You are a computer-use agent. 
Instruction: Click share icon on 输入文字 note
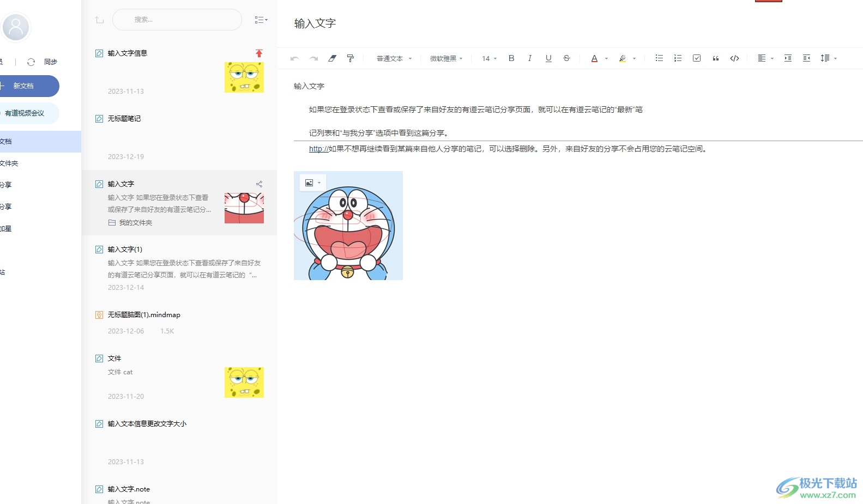[x=259, y=184]
